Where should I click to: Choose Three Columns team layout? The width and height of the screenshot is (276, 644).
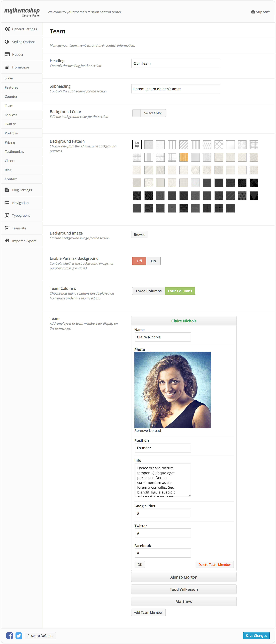[148, 291]
